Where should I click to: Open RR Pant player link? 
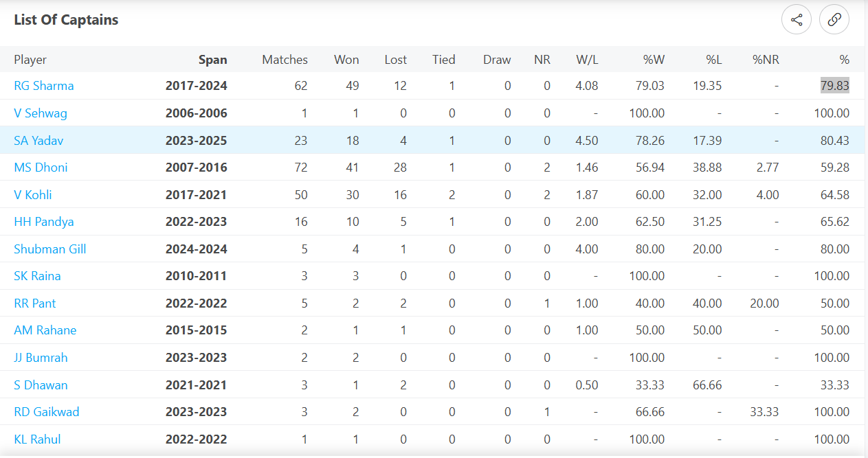pyautogui.click(x=35, y=304)
